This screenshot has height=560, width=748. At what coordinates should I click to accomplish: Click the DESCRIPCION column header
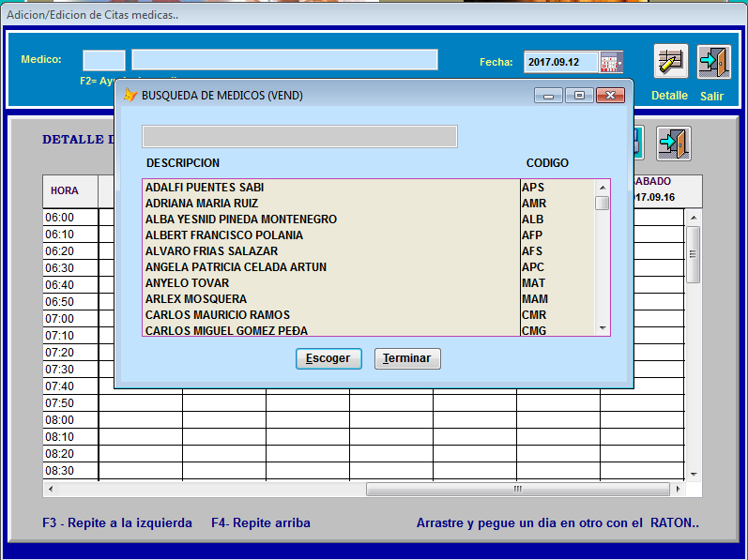(183, 163)
